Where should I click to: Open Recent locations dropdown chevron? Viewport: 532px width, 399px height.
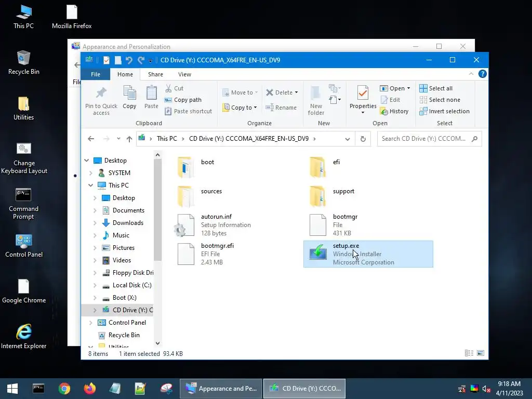118,139
